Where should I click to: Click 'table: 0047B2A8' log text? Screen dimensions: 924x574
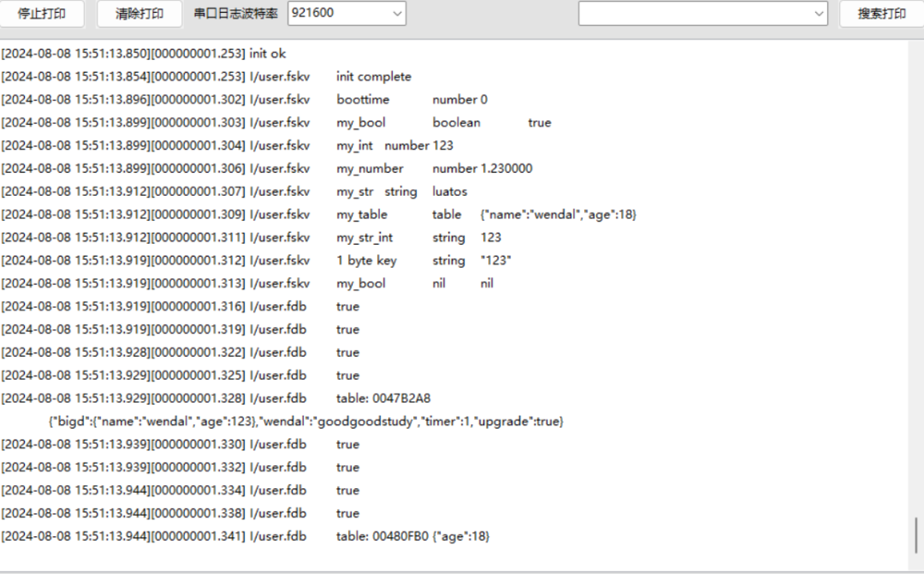tap(383, 399)
